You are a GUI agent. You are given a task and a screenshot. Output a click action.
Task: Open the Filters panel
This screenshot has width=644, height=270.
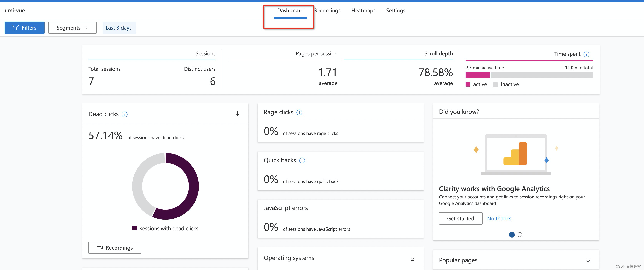(24, 28)
